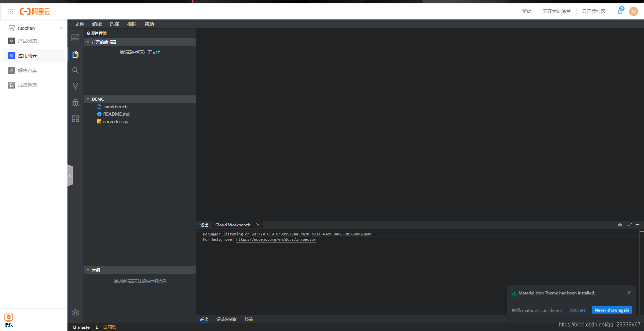Collapse the left navigation sidebar handle
This screenshot has height=331, width=644.
click(70, 175)
